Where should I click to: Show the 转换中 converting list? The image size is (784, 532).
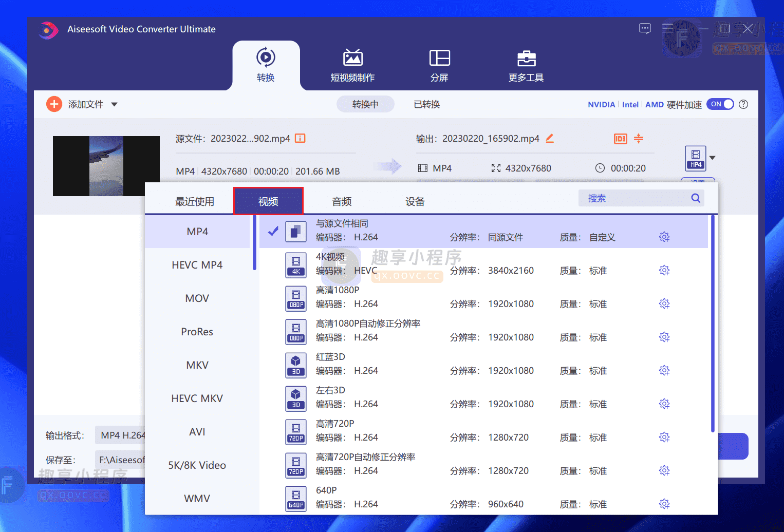coord(365,104)
